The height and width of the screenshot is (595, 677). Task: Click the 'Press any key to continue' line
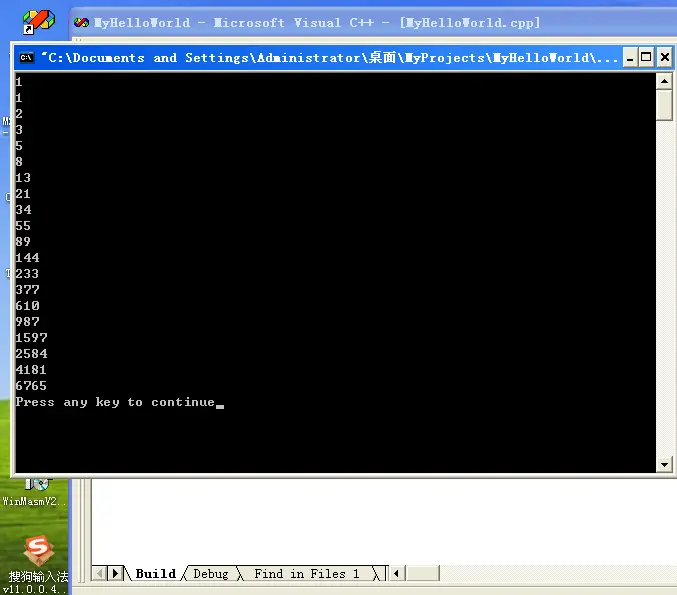click(x=115, y=402)
